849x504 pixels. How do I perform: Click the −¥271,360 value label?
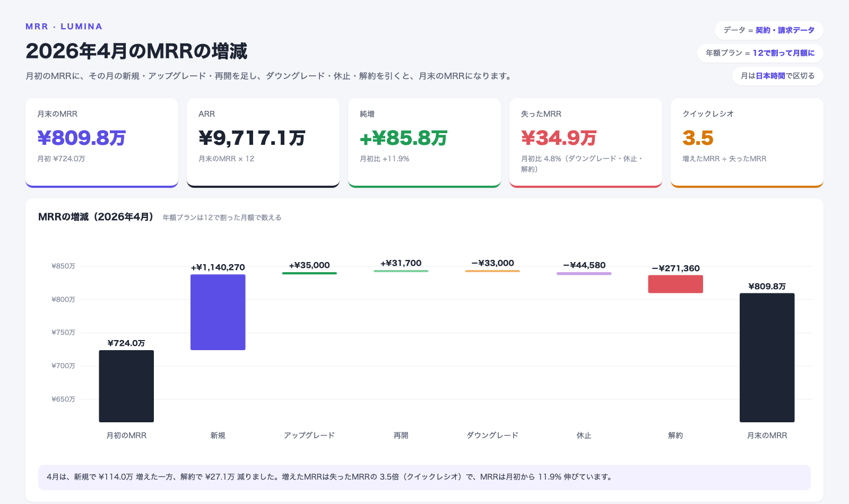point(675,268)
